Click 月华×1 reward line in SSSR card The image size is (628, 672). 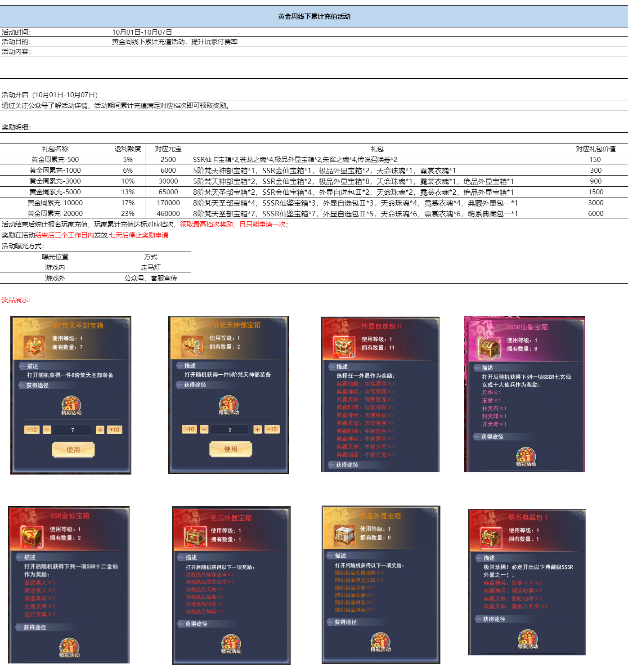pyautogui.click(x=491, y=393)
